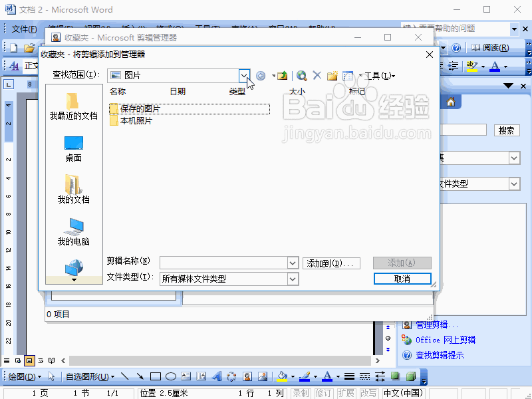Insert Diagram or Organization Chart
532x399 pixels.
[231, 376]
